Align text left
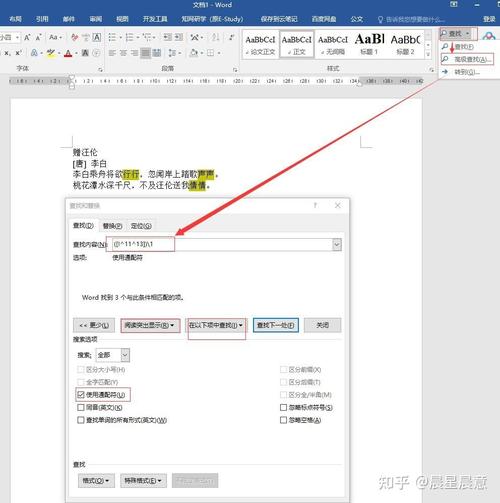 112,53
